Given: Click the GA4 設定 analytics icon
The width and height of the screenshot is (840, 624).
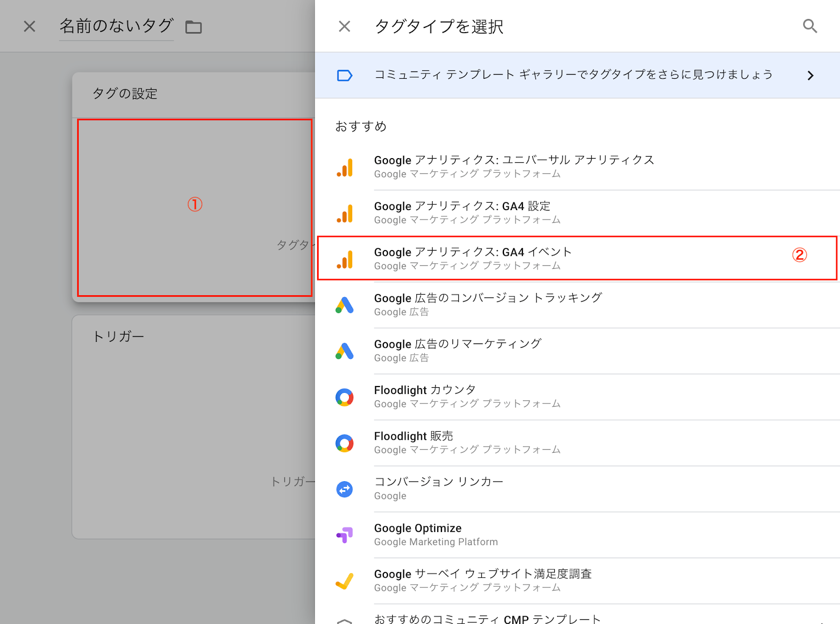Looking at the screenshot, I should pyautogui.click(x=345, y=213).
